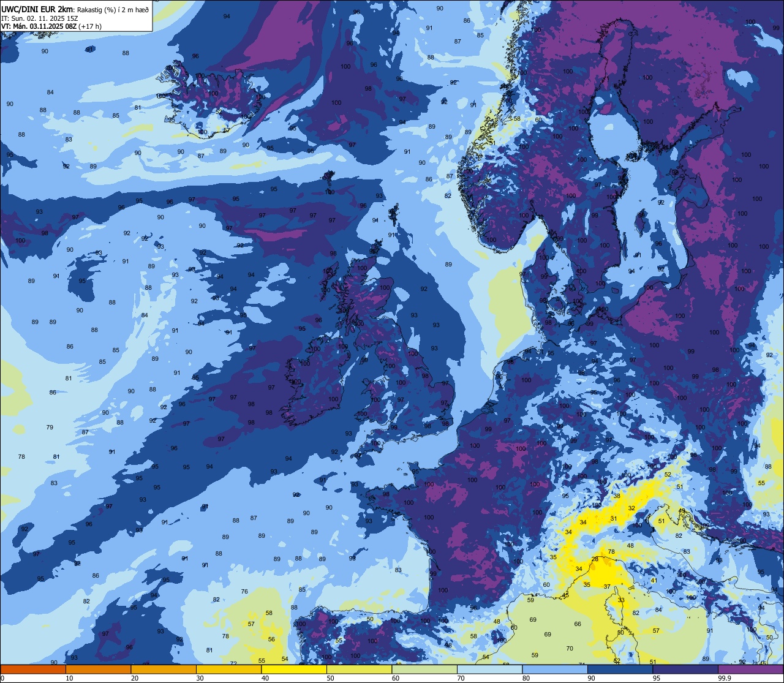Screen dimensions: 784x683
Task: Click the legend tick label '99.9'
Action: (x=725, y=678)
